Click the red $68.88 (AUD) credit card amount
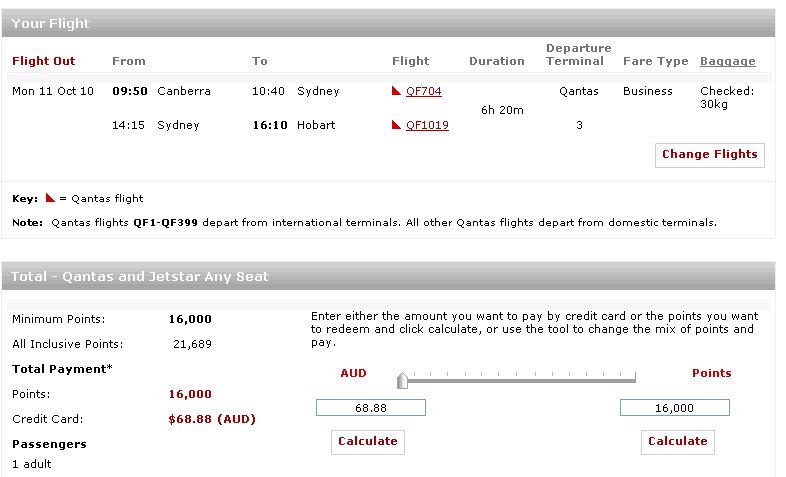This screenshot has height=477, width=786. (x=212, y=419)
